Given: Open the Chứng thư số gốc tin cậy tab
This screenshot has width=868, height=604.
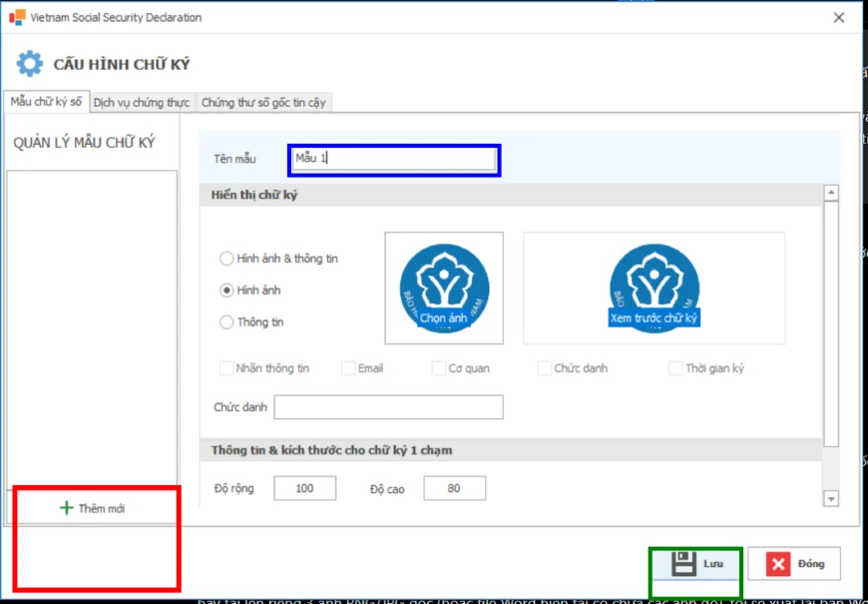Looking at the screenshot, I should click(263, 103).
